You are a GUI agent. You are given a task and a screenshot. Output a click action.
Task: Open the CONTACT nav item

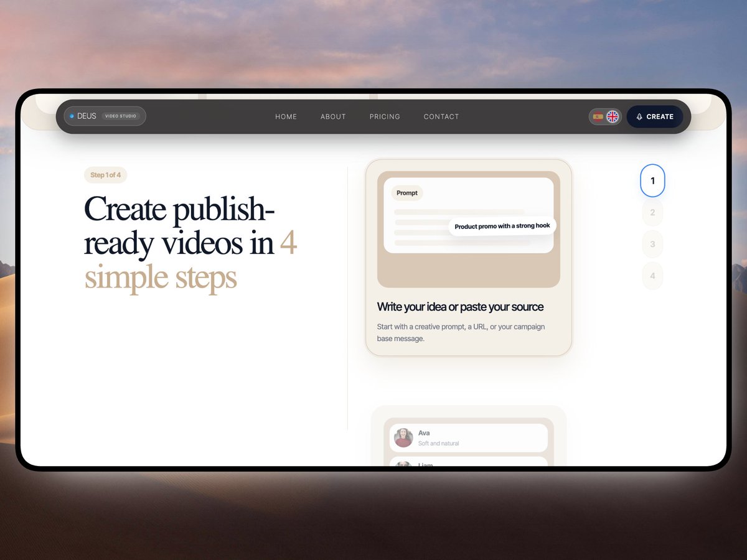click(x=441, y=117)
